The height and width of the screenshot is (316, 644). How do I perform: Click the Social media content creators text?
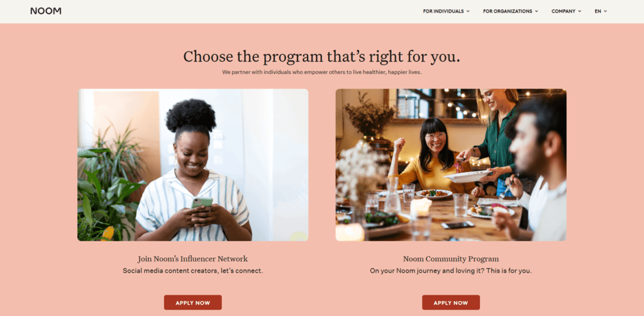coord(192,271)
